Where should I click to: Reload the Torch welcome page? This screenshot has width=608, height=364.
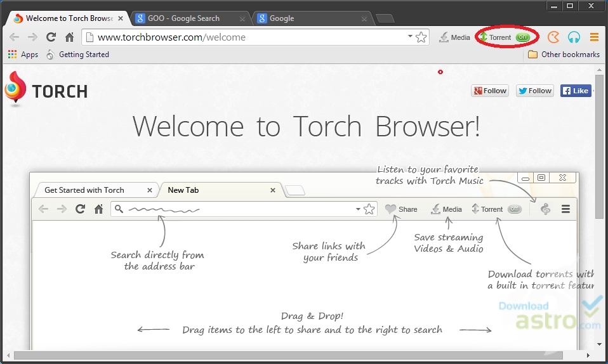(x=51, y=37)
